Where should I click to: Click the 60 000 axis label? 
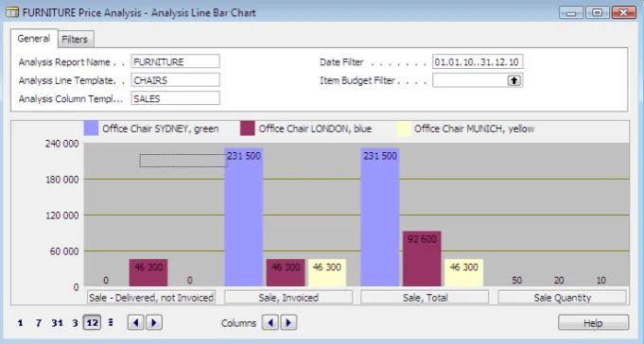click(64, 251)
